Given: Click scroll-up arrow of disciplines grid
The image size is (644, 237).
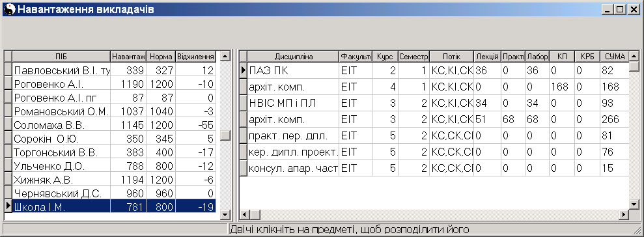Looking at the screenshot, I should coord(634,56).
